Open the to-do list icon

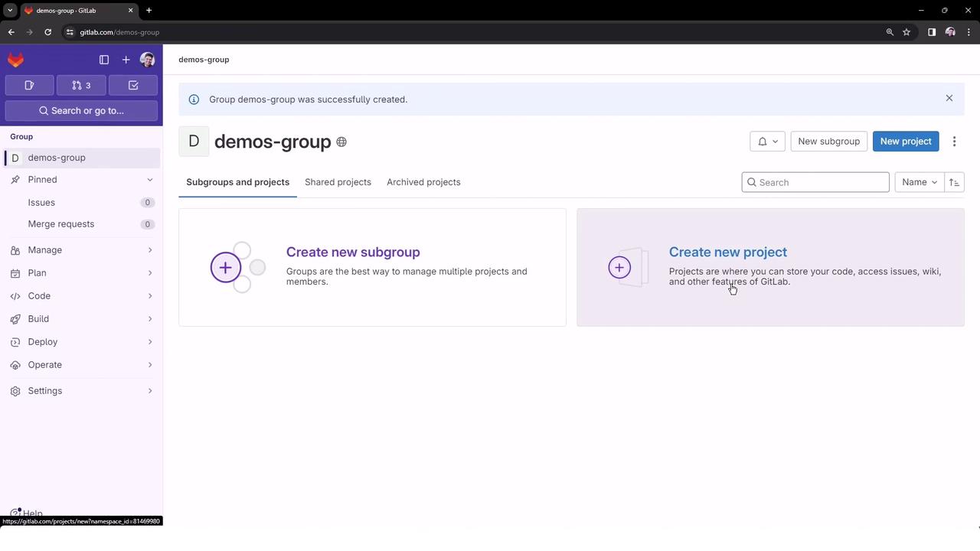point(133,86)
